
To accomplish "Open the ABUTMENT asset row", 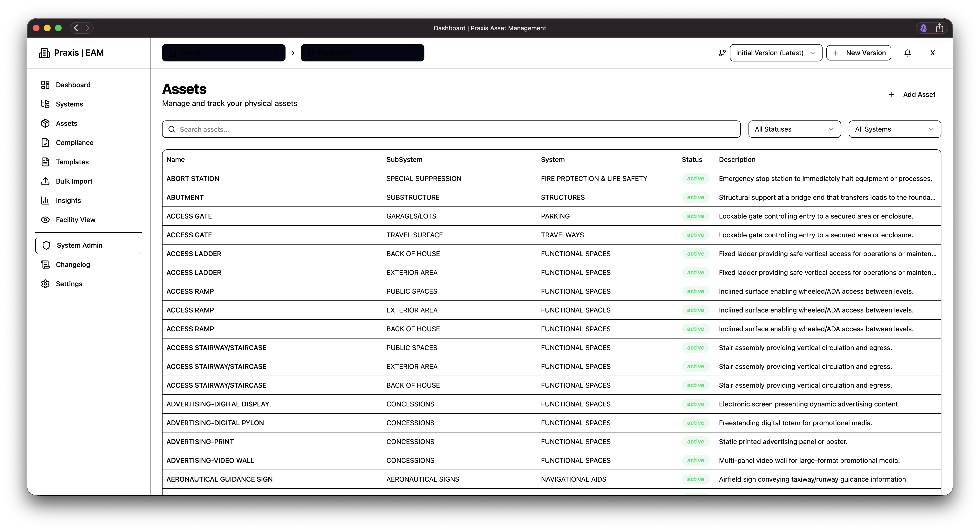I will [x=185, y=197].
